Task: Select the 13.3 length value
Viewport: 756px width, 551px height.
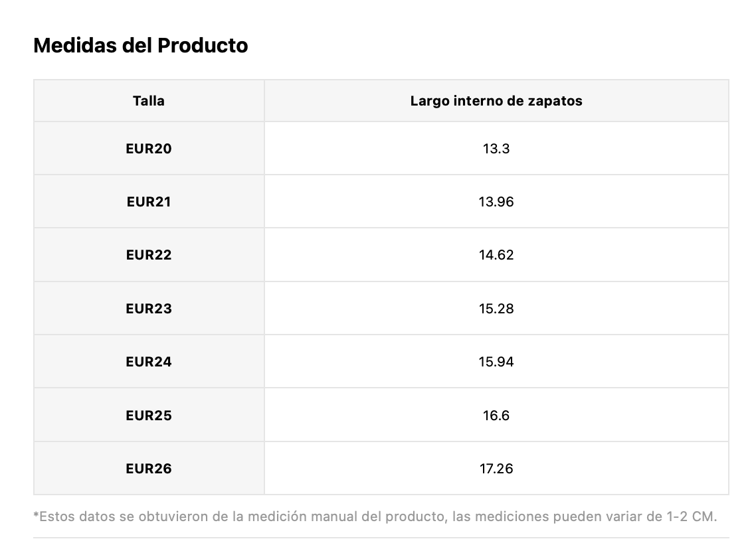Action: 496,148
